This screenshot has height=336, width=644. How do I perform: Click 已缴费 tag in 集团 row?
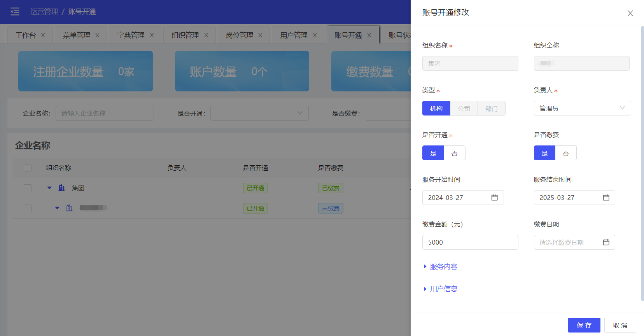[331, 188]
